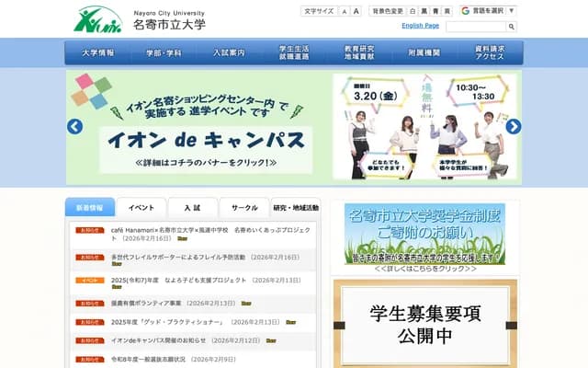Click the Nayoro City University logo
Image resolution: width=588 pixels, height=368 pixels.
(x=140, y=19)
